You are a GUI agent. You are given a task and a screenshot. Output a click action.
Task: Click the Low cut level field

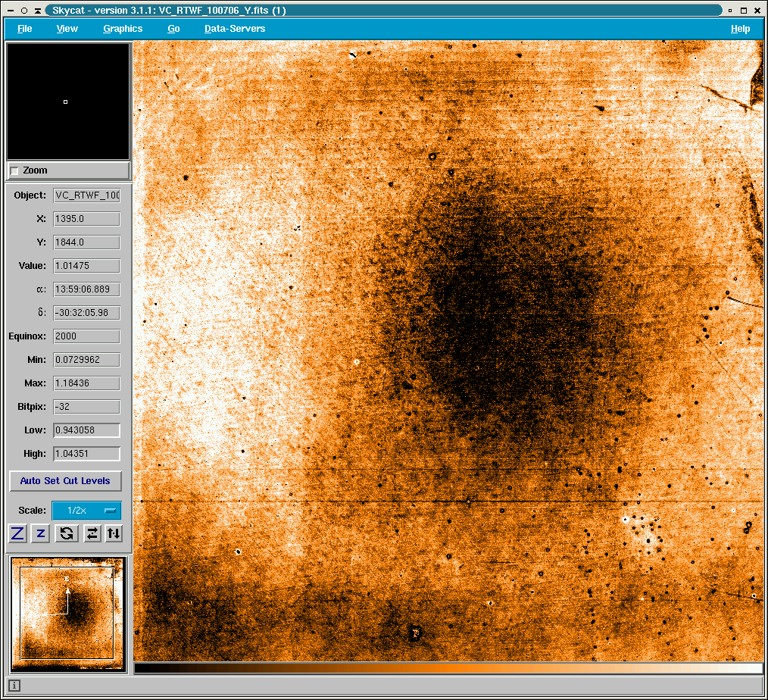tap(86, 430)
